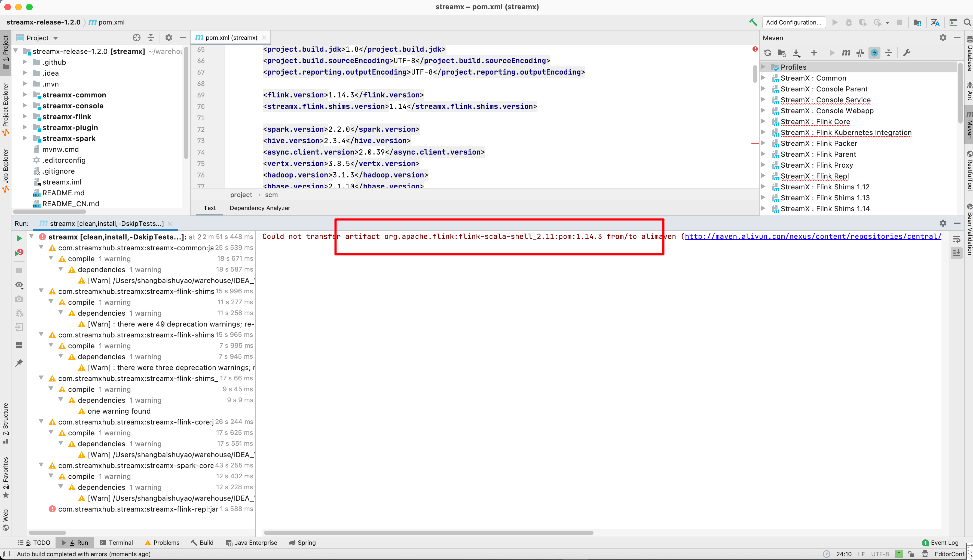Toggle Maven Offline Mode
This screenshot has width=973, height=560.
[x=860, y=53]
